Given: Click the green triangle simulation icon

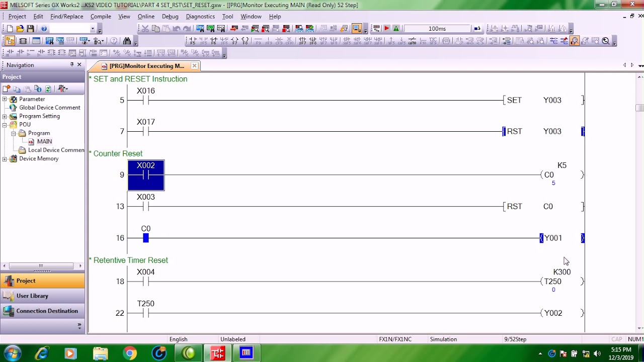Looking at the screenshot, I should 396,28.
